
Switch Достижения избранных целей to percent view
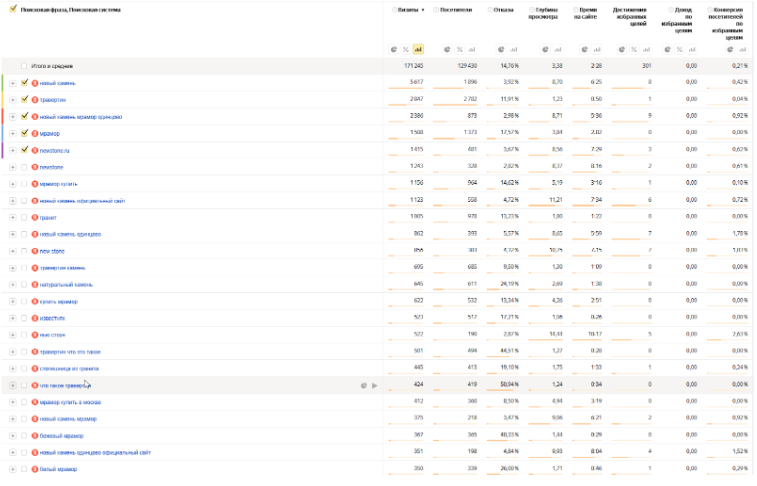[x=634, y=49]
